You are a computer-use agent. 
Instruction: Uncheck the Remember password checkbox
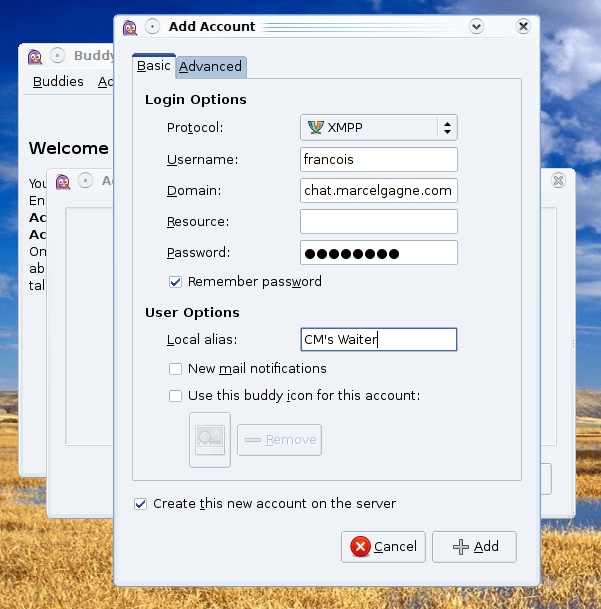tap(176, 282)
